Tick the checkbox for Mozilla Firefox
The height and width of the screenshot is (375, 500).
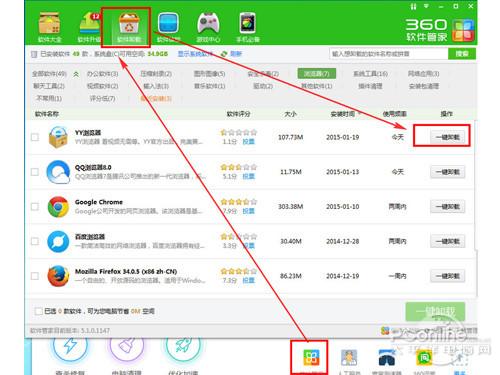point(35,276)
